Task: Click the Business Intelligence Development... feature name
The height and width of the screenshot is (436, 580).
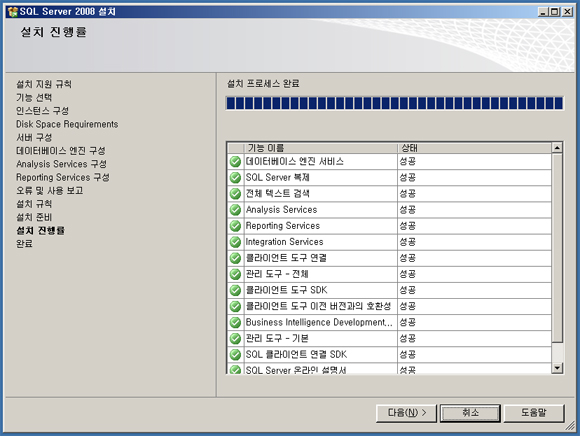Action: pos(319,322)
